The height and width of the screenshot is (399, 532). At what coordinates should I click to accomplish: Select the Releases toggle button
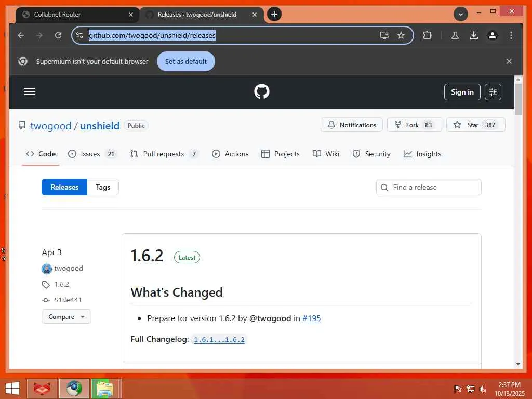[64, 187]
